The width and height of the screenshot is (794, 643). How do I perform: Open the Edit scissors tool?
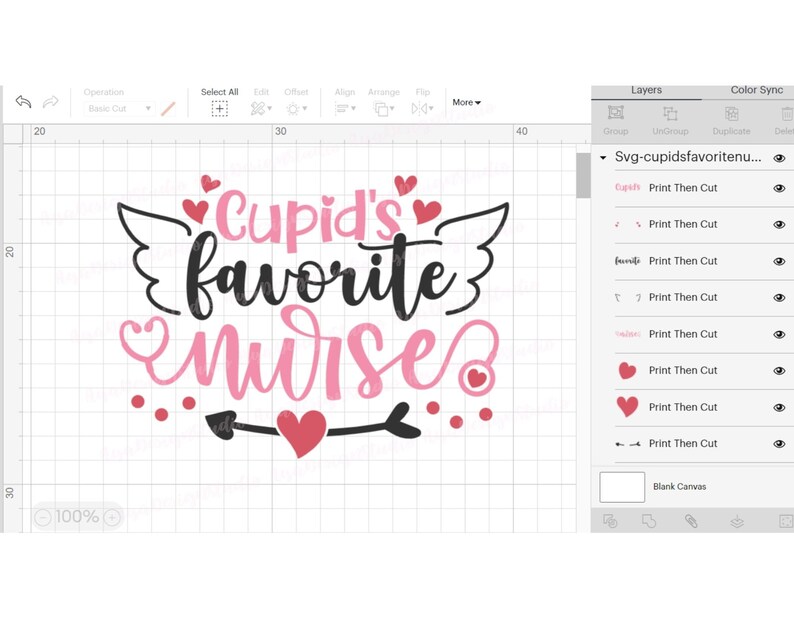[258, 108]
